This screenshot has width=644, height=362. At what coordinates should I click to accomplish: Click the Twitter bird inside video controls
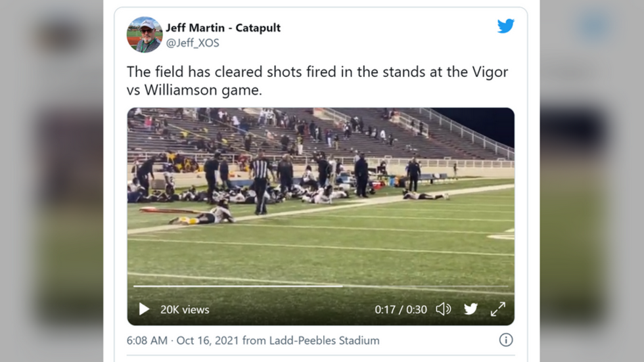click(471, 309)
